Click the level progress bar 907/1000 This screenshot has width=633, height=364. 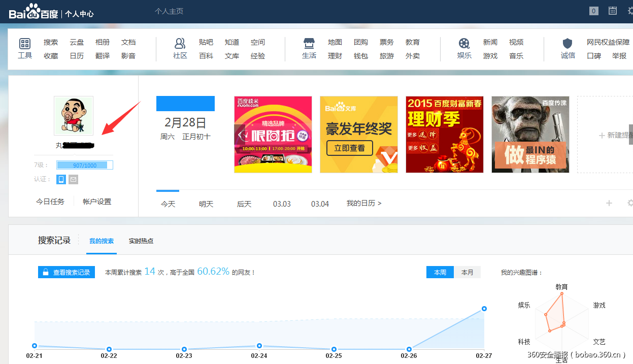point(85,165)
